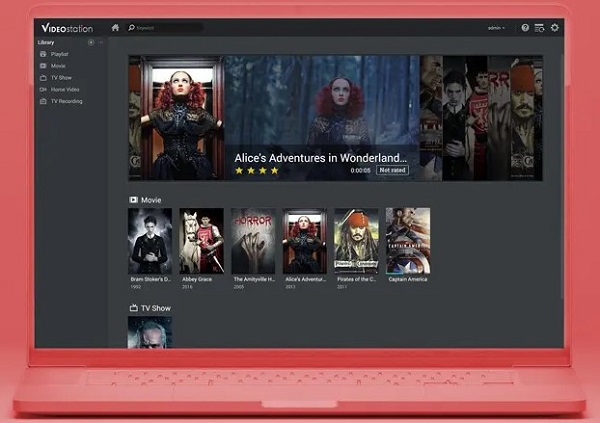Screen dimensions: 600x423
Task: Select Movie in the Library sidebar
Action: coord(57,65)
